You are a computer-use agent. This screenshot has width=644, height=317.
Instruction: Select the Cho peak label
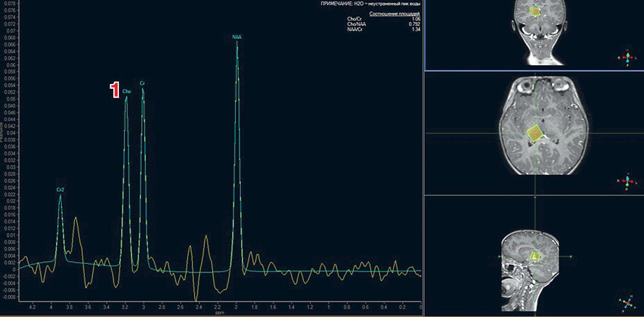tap(127, 91)
